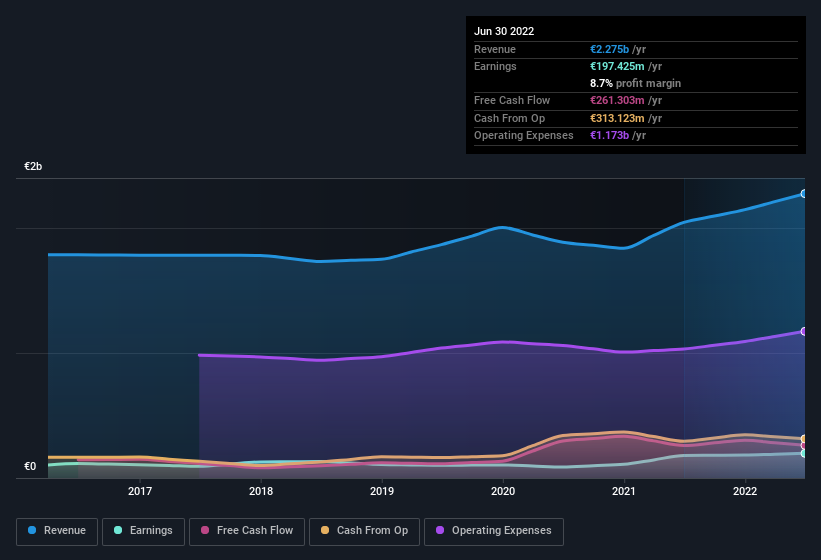Click the 2021 x-axis label
This screenshot has width=821, height=560.
point(624,491)
